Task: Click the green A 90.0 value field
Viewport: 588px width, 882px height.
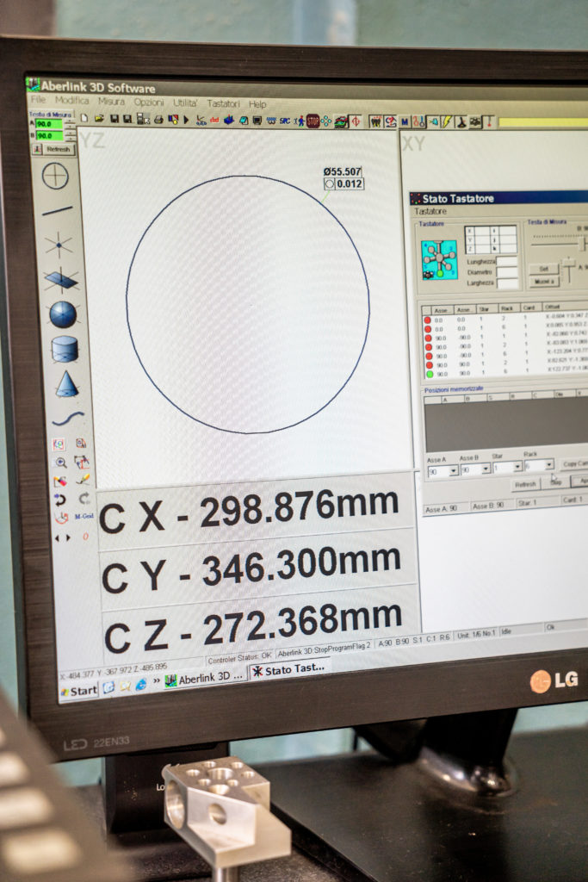Action: [49, 124]
